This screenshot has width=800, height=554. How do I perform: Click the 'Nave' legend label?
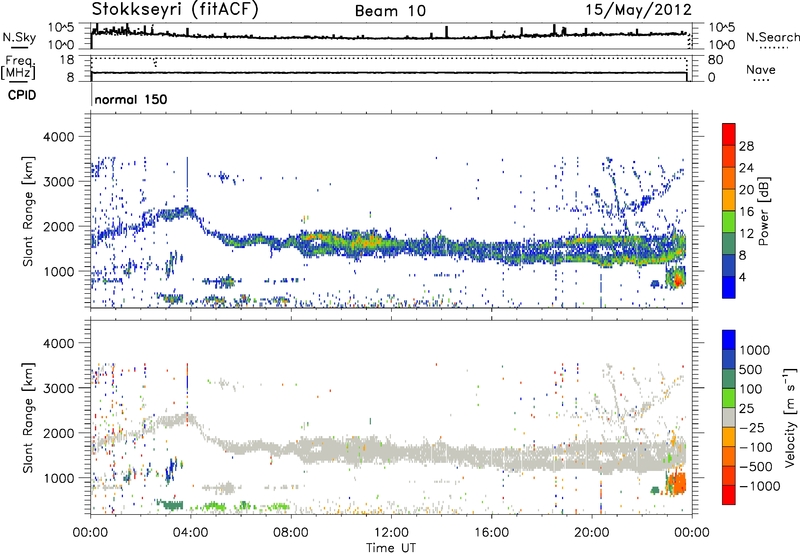pyautogui.click(x=761, y=70)
